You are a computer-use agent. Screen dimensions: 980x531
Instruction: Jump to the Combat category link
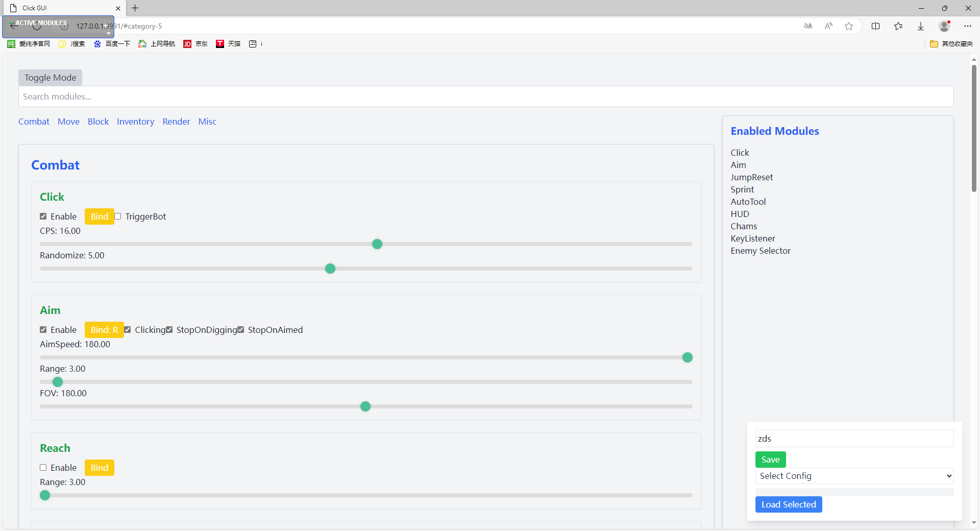[34, 122]
